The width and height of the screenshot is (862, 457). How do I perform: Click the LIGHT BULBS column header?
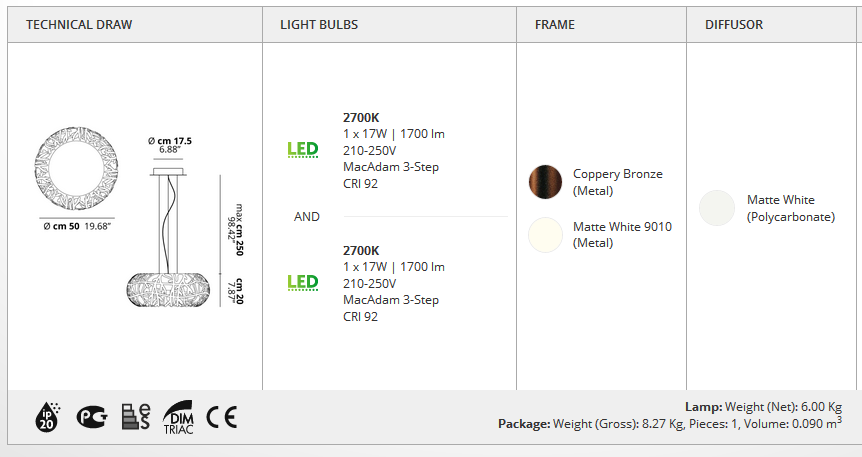pos(319,25)
